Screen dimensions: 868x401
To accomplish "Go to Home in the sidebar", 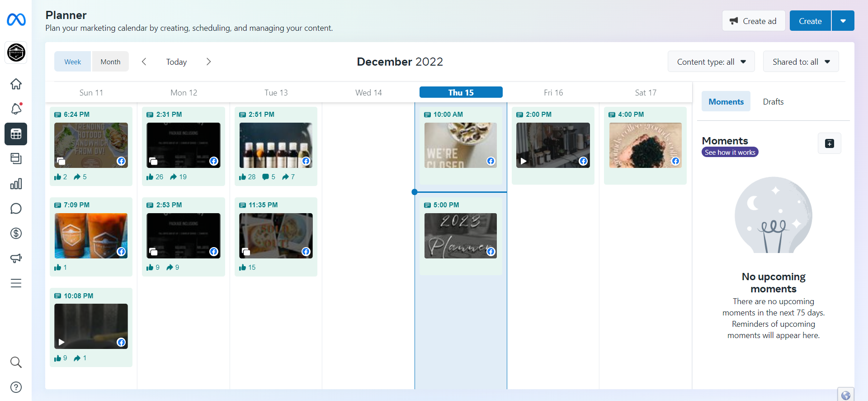I will [16, 84].
